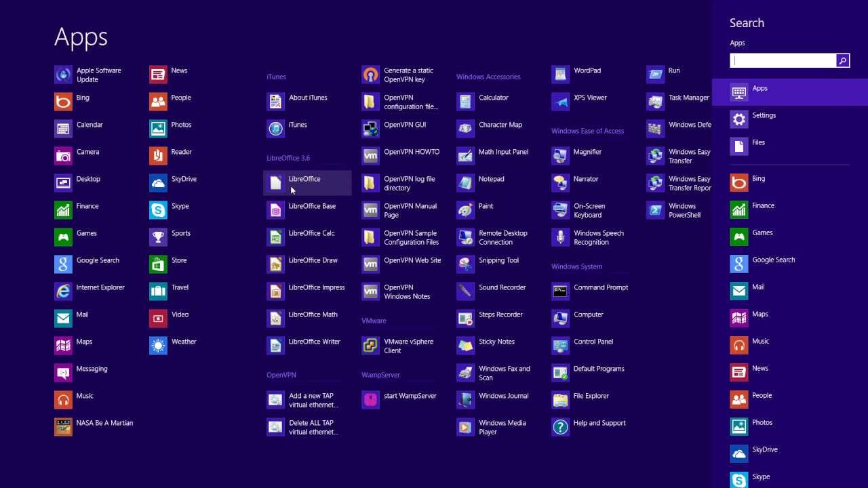Launch Generate a static OpenVPN key
The image size is (868, 488).
coord(370,75)
